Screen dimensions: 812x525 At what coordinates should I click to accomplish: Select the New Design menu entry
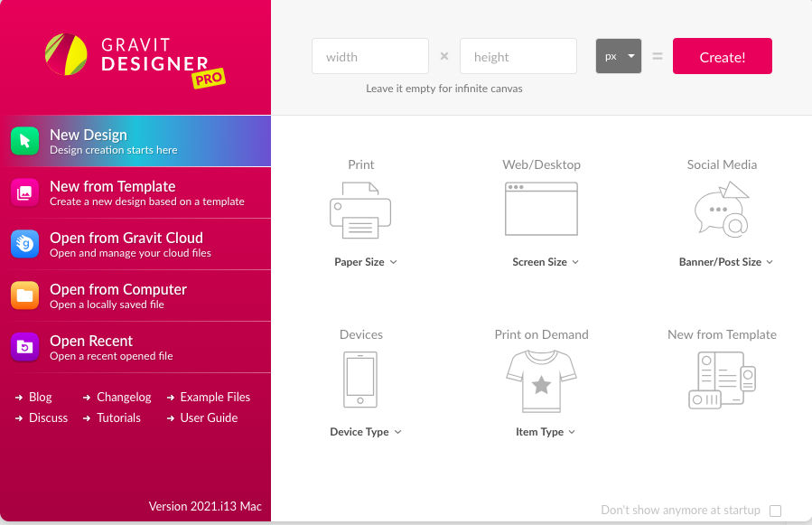pyautogui.click(x=135, y=141)
